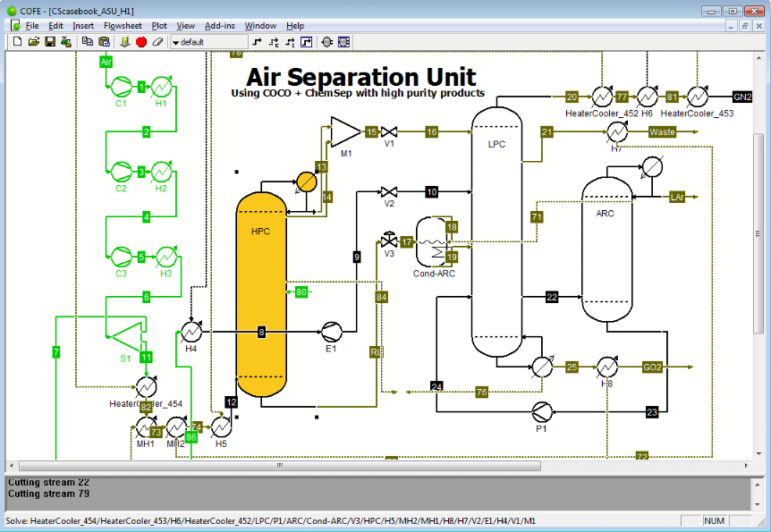771x532 pixels.
Task: Open the Edit menu
Action: (55, 26)
